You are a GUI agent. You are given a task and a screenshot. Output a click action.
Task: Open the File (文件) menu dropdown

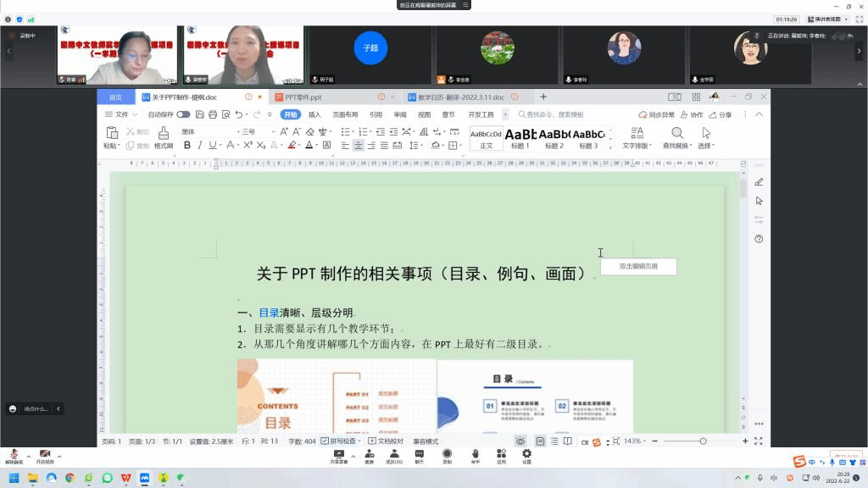pos(121,114)
